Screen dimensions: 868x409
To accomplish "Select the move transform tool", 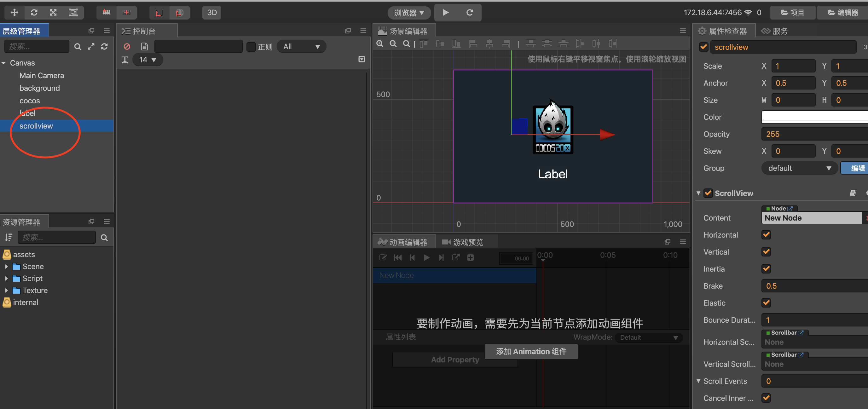I will [14, 13].
